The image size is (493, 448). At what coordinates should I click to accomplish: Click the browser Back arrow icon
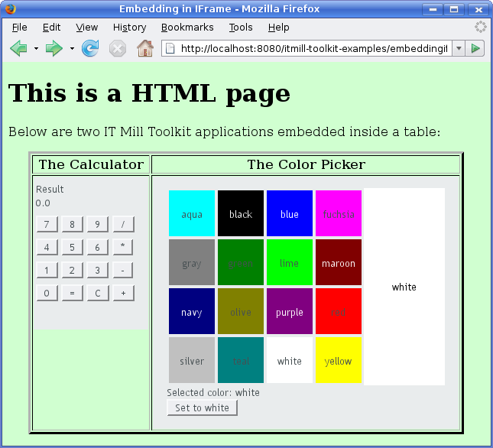(18, 49)
